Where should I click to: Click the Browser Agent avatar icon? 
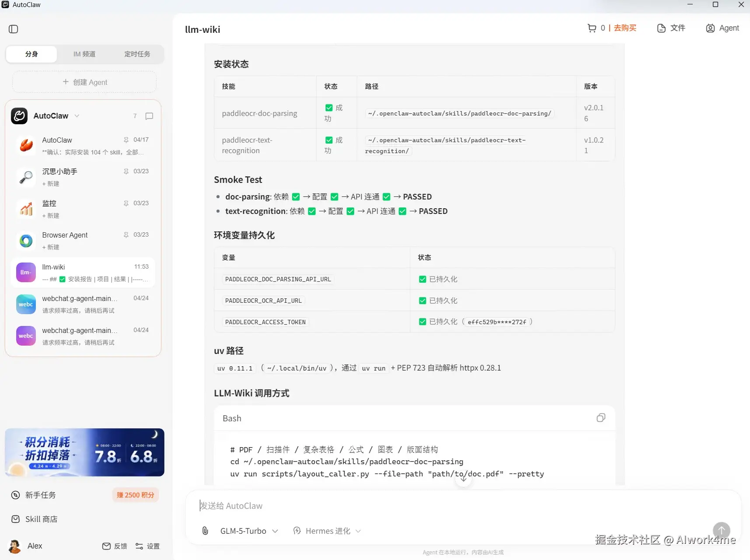point(26,241)
